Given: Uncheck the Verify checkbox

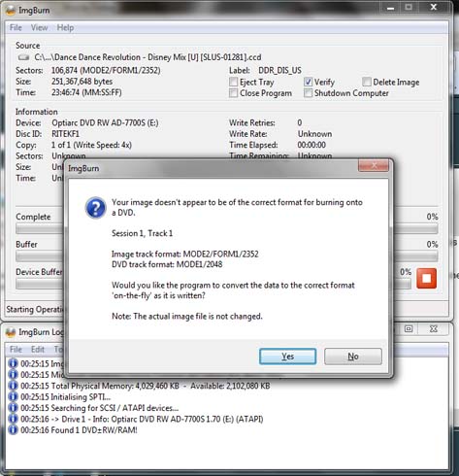Looking at the screenshot, I should coord(308,82).
